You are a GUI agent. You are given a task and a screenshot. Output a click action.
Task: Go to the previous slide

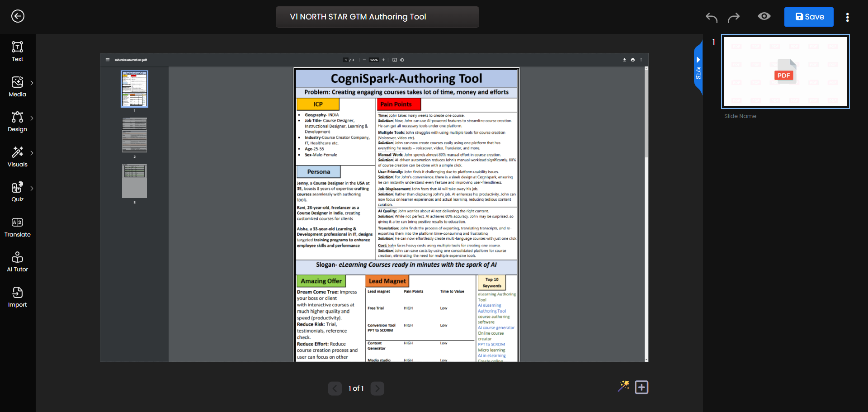pos(335,388)
